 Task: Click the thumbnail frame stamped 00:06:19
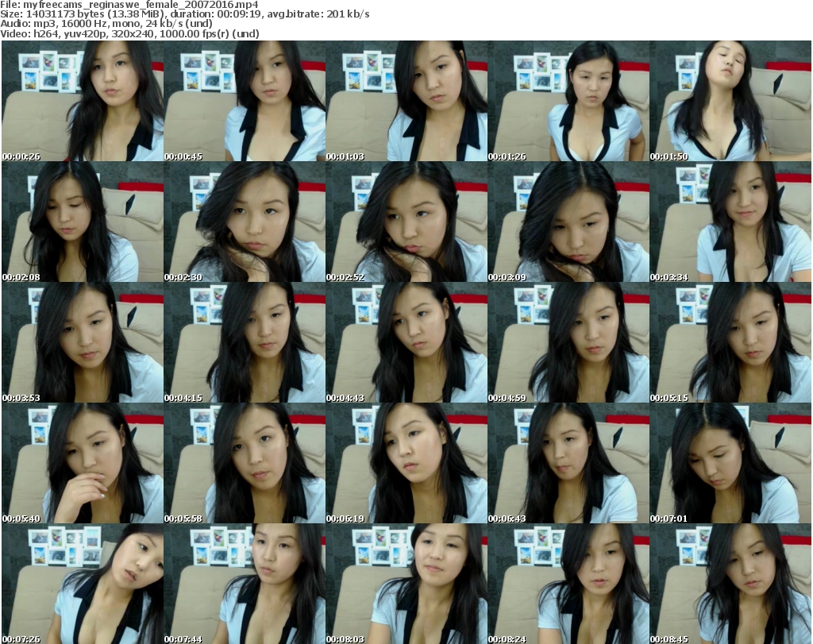tap(406, 464)
